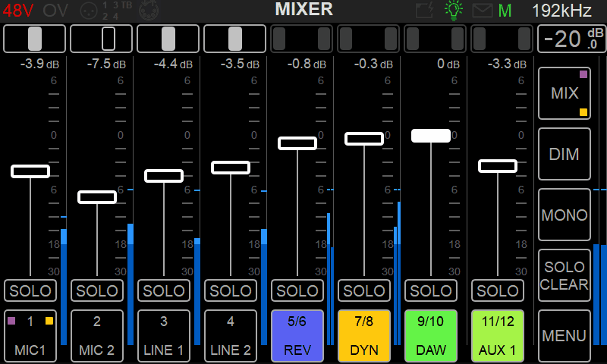Click the MIC 2 channel fader handle
Viewport: 607px width, 364px height.
pyautogui.click(x=97, y=197)
